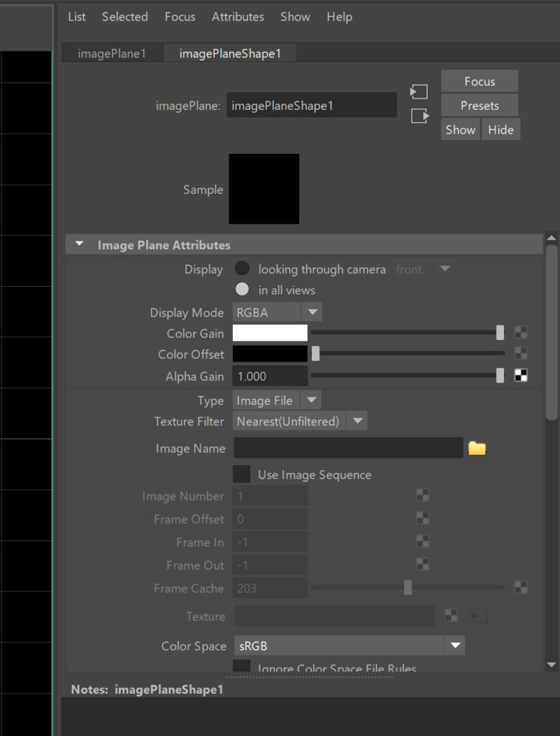Open the Type Image File dropdown
This screenshot has width=560, height=736.
[277, 400]
